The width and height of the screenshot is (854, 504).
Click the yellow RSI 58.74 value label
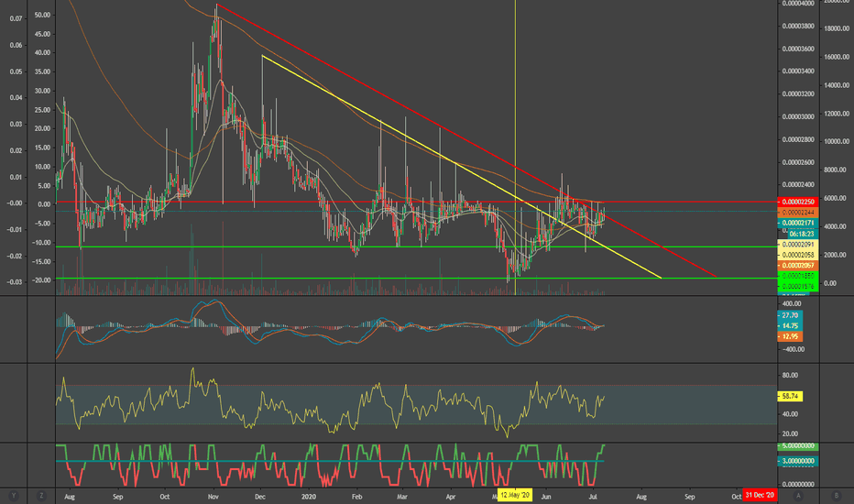click(790, 396)
